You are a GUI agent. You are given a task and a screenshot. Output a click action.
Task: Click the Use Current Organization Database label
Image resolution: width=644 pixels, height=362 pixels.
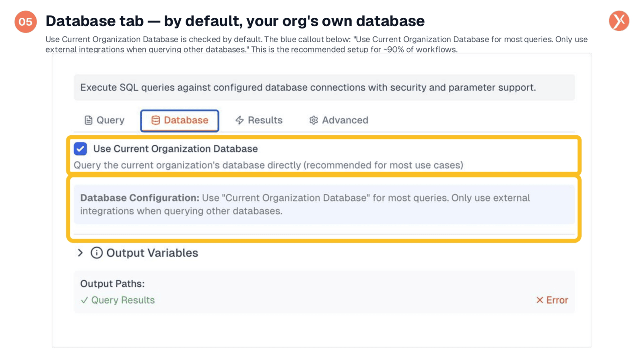pos(175,149)
